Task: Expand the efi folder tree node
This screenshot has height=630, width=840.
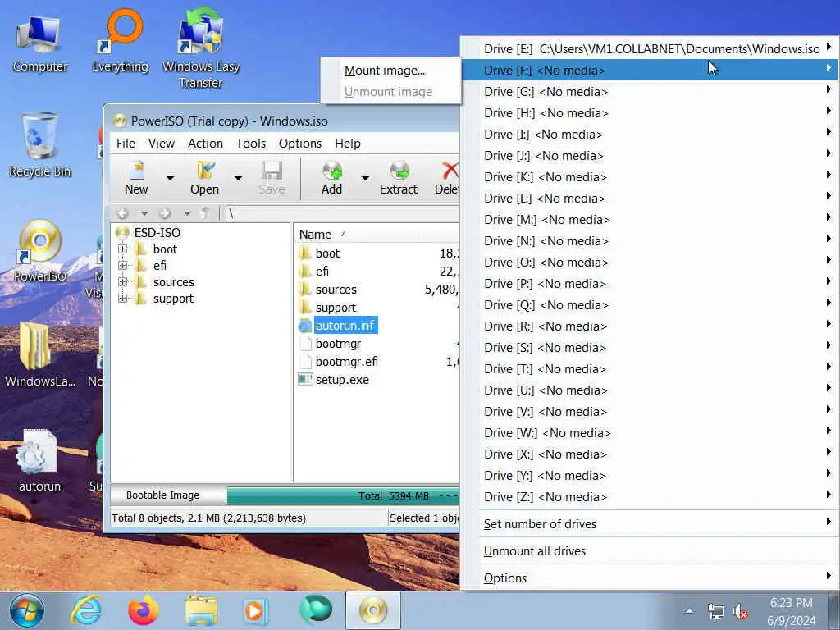Action: pyautogui.click(x=123, y=266)
